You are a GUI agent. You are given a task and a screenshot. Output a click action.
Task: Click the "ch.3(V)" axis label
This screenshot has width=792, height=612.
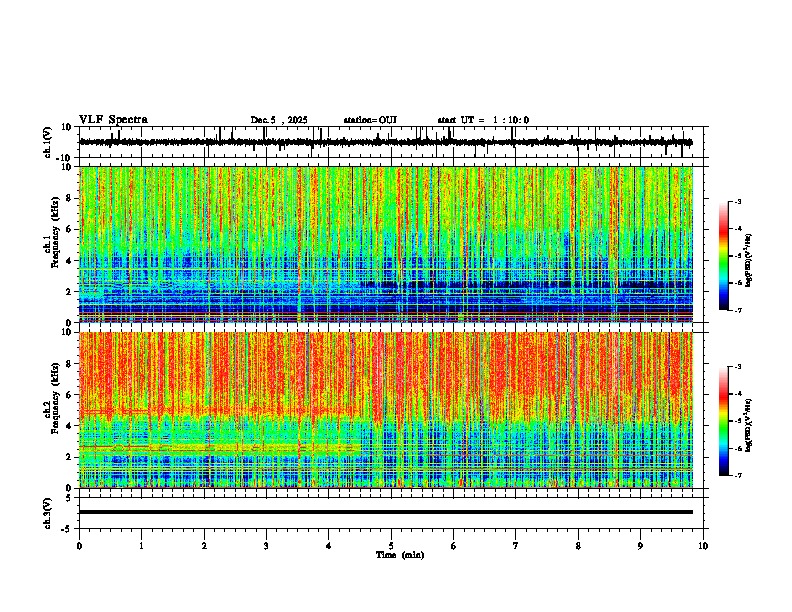[x=48, y=513]
